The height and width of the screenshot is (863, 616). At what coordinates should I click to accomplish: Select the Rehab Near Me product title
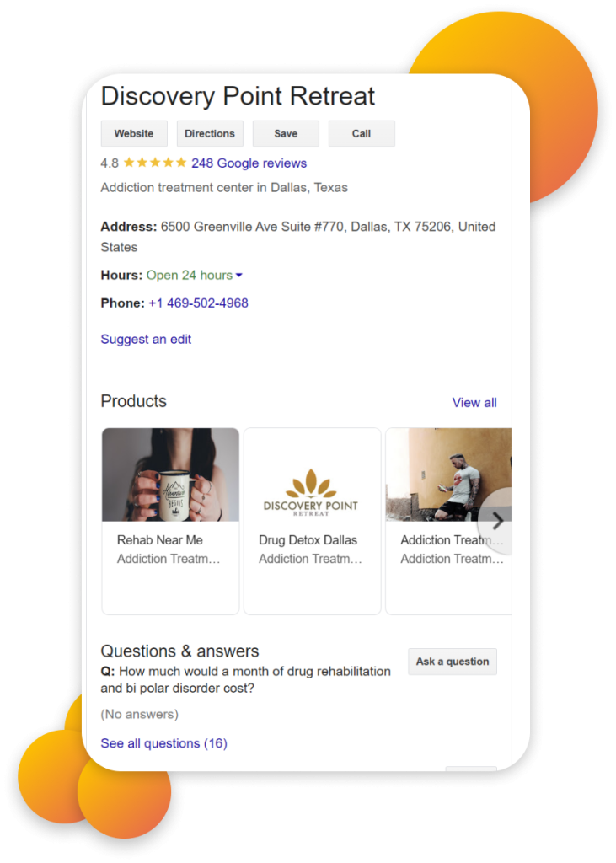(x=159, y=540)
